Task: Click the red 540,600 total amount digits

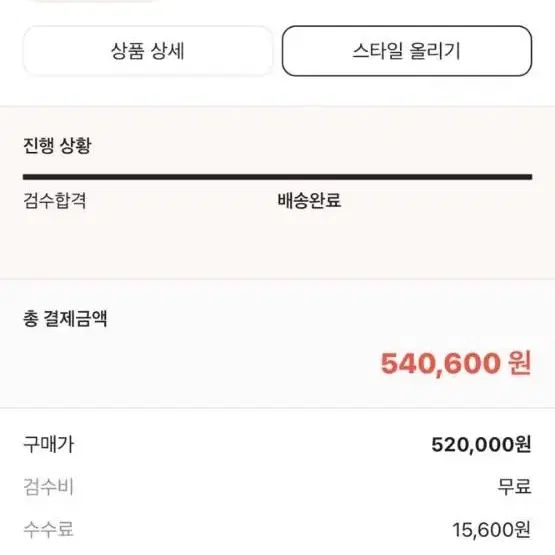Action: coord(440,364)
